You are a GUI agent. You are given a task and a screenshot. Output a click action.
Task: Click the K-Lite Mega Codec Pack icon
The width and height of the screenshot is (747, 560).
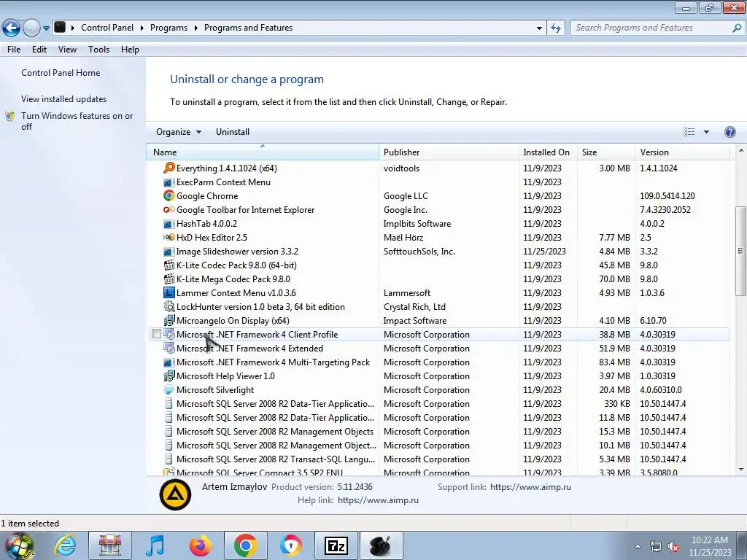(x=169, y=279)
